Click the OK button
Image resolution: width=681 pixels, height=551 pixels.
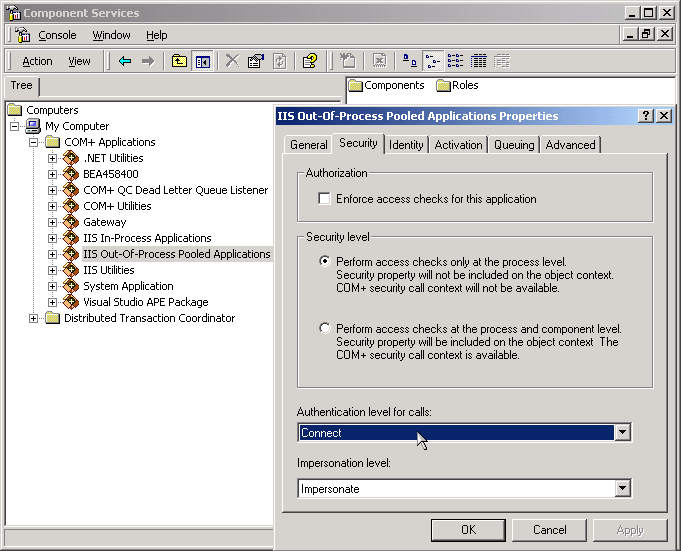click(x=468, y=530)
